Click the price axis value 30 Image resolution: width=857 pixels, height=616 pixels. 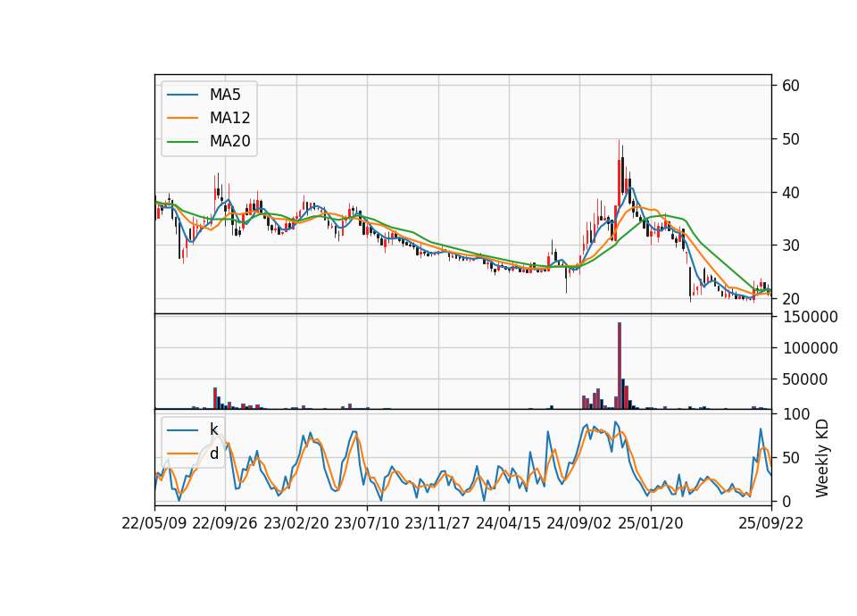tap(791, 246)
